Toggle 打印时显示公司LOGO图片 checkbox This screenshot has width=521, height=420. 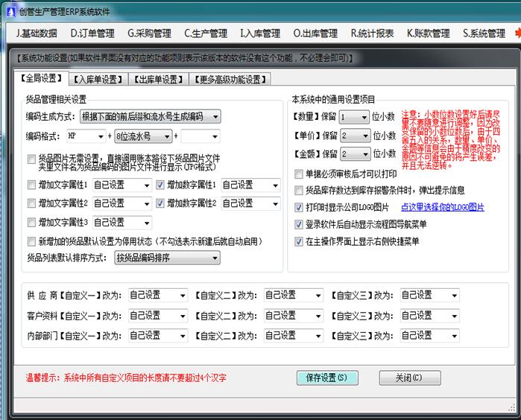point(300,208)
